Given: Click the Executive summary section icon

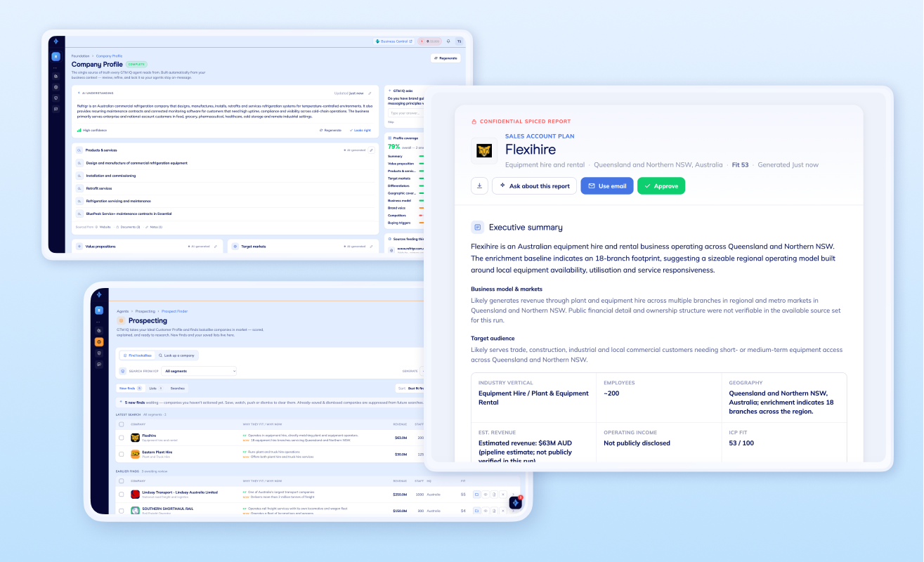Looking at the screenshot, I should point(477,227).
